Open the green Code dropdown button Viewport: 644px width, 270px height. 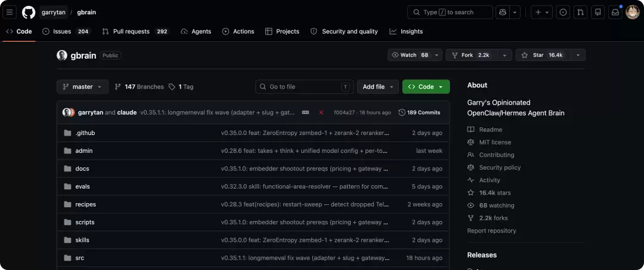coord(426,87)
